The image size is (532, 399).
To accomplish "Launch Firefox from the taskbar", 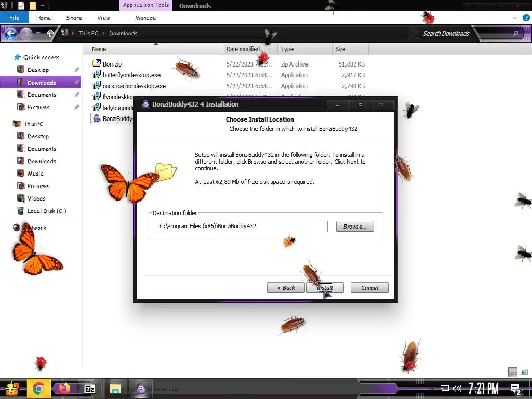I will coord(64,389).
